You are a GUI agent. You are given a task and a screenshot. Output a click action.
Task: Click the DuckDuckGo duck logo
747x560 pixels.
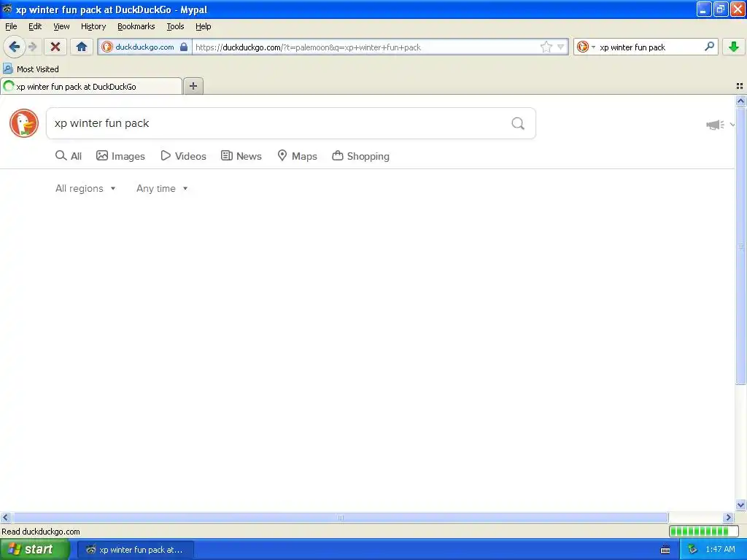(24, 123)
